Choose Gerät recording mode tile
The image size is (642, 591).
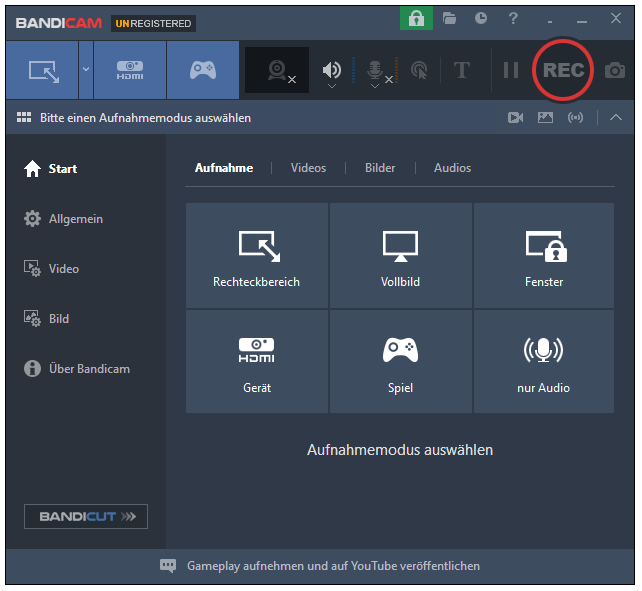[257, 361]
